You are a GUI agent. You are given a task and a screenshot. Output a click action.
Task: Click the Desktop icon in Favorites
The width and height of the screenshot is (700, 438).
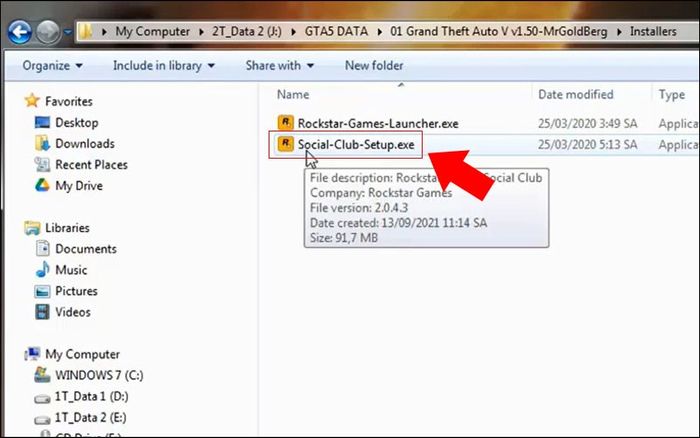(x=42, y=122)
